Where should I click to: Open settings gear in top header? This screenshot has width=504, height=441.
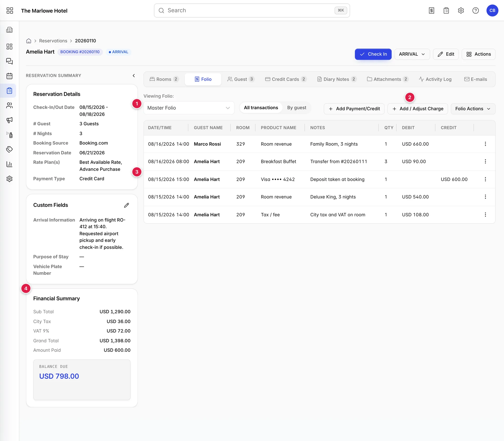pyautogui.click(x=461, y=10)
